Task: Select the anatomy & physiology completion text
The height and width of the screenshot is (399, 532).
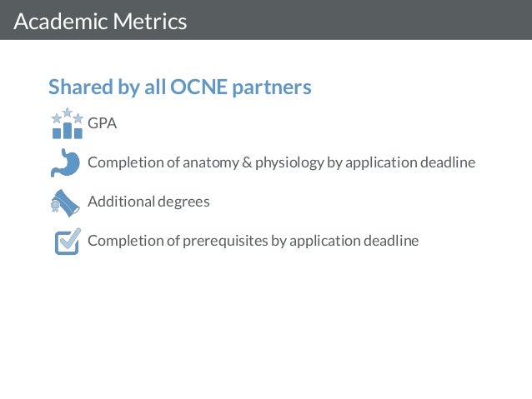Action: pyautogui.click(x=281, y=162)
